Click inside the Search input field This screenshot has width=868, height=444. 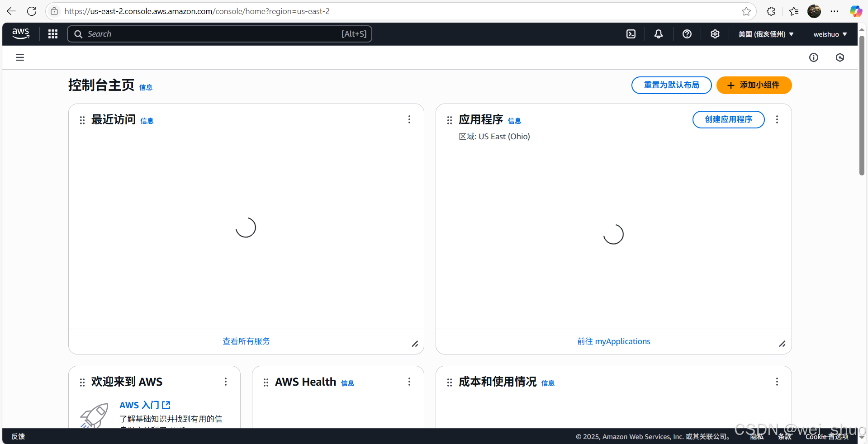pos(204,33)
